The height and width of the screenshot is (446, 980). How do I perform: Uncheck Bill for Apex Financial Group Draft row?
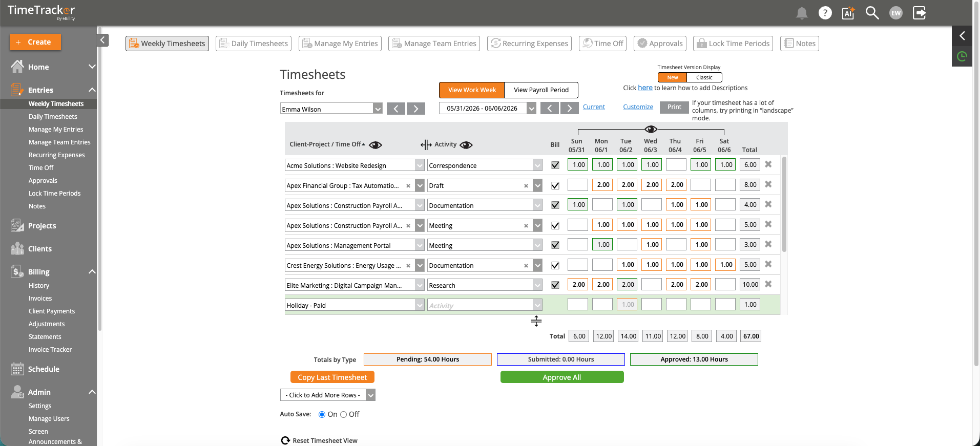pos(555,185)
